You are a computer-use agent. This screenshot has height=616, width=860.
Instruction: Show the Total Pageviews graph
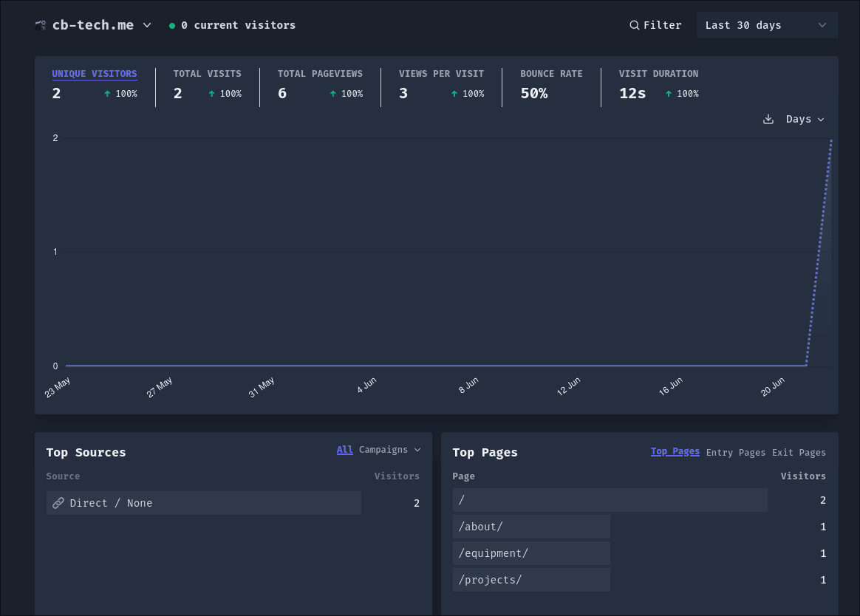click(320, 74)
